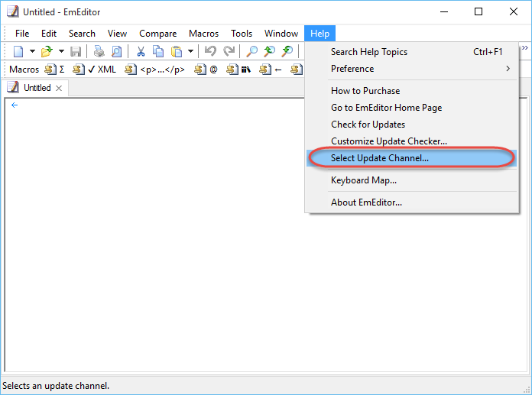Click the Redo arrow icon
The width and height of the screenshot is (532, 395).
point(229,51)
